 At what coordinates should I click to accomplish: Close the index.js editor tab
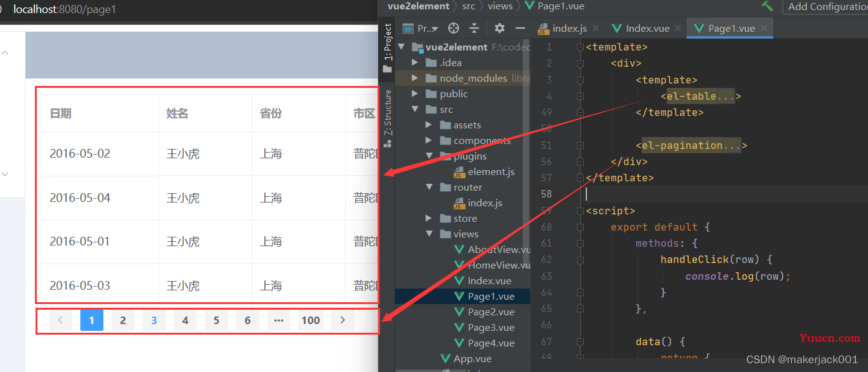click(x=596, y=28)
